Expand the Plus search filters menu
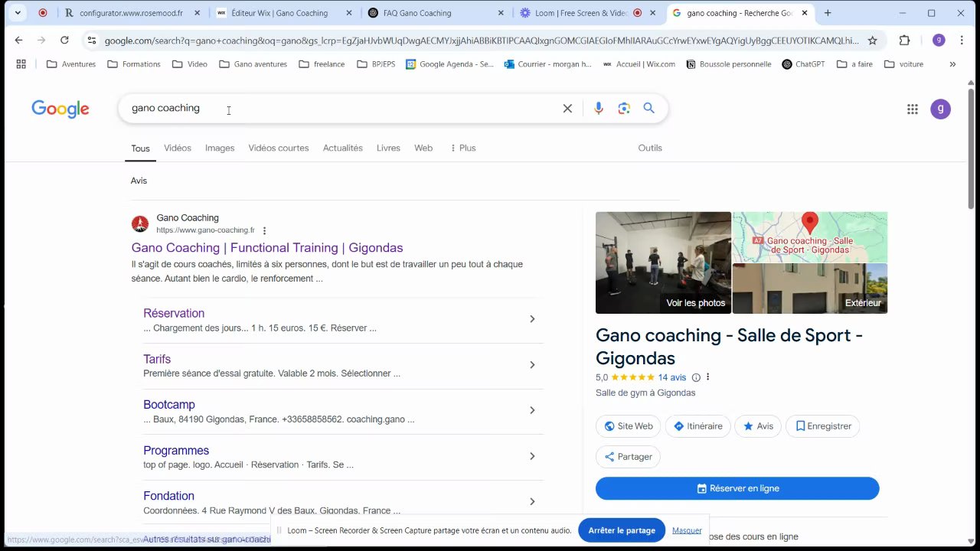This screenshot has height=551, width=980. (x=462, y=148)
